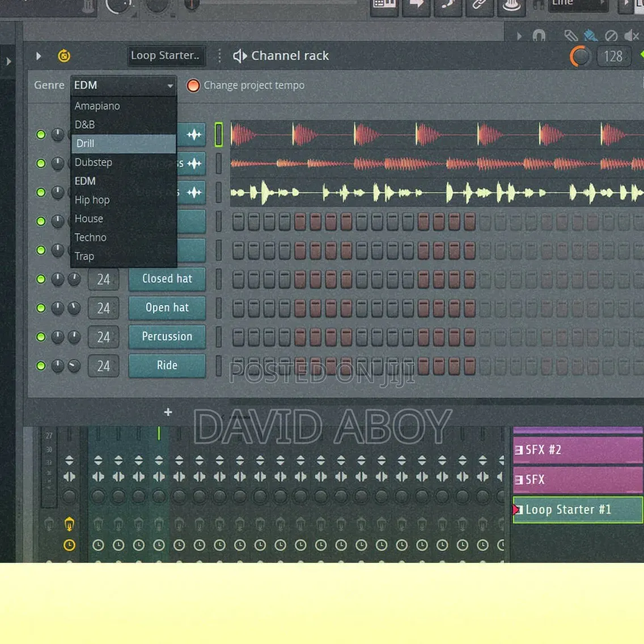This screenshot has height=644, width=644.
Task: Click the 128 step count field
Action: pyautogui.click(x=613, y=56)
